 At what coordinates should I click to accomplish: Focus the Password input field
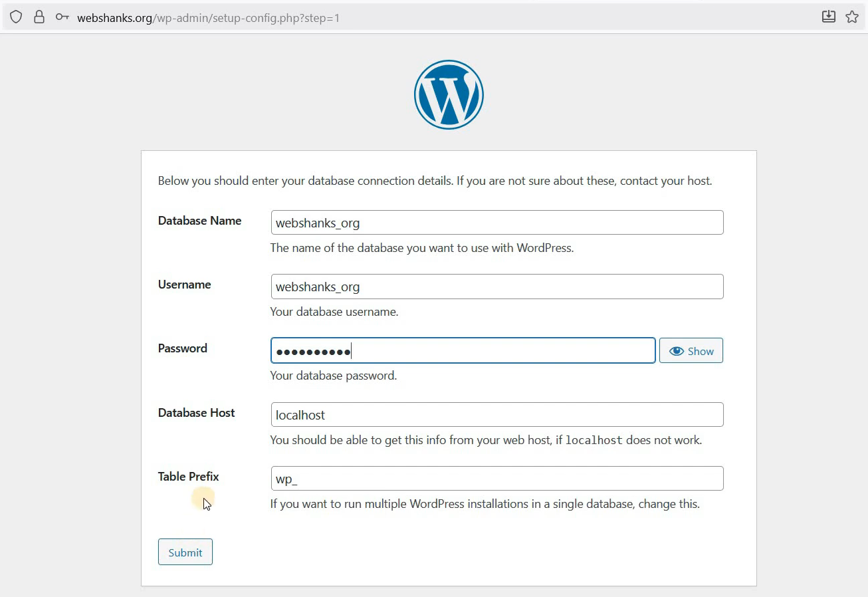coord(463,351)
